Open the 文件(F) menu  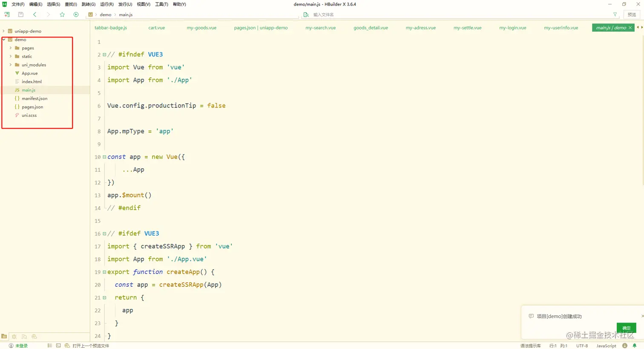(18, 4)
